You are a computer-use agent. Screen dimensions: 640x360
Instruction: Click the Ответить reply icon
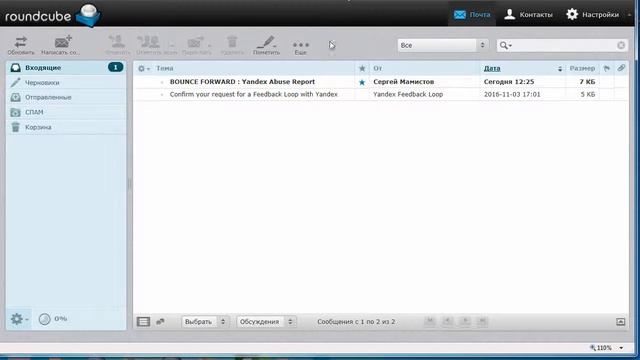click(x=117, y=42)
